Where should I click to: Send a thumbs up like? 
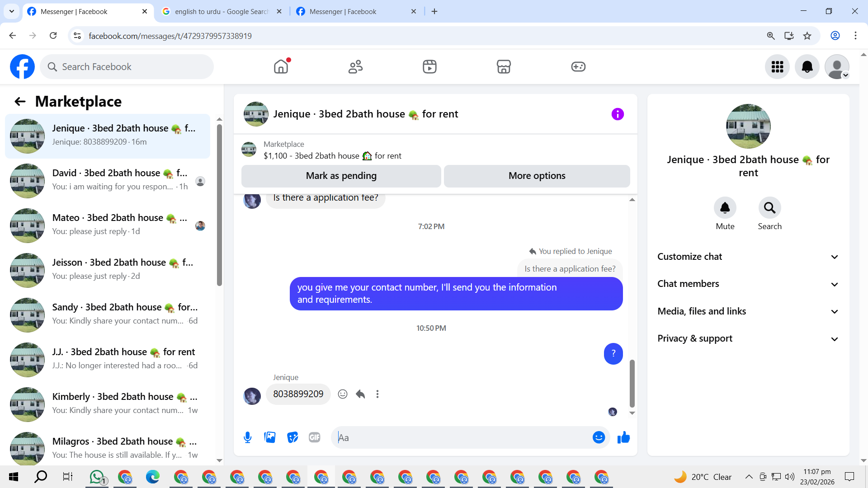tap(623, 437)
